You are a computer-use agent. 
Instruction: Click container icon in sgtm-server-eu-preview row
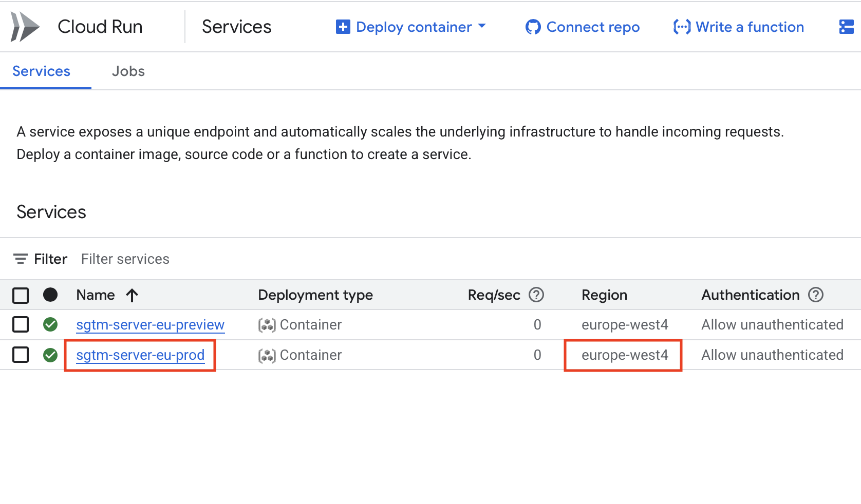[267, 325]
